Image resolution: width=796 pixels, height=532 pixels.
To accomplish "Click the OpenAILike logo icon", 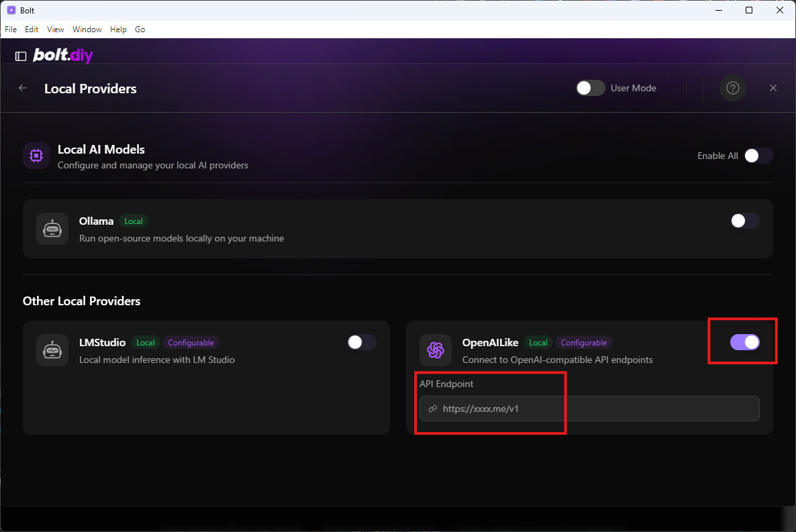I will pos(436,350).
